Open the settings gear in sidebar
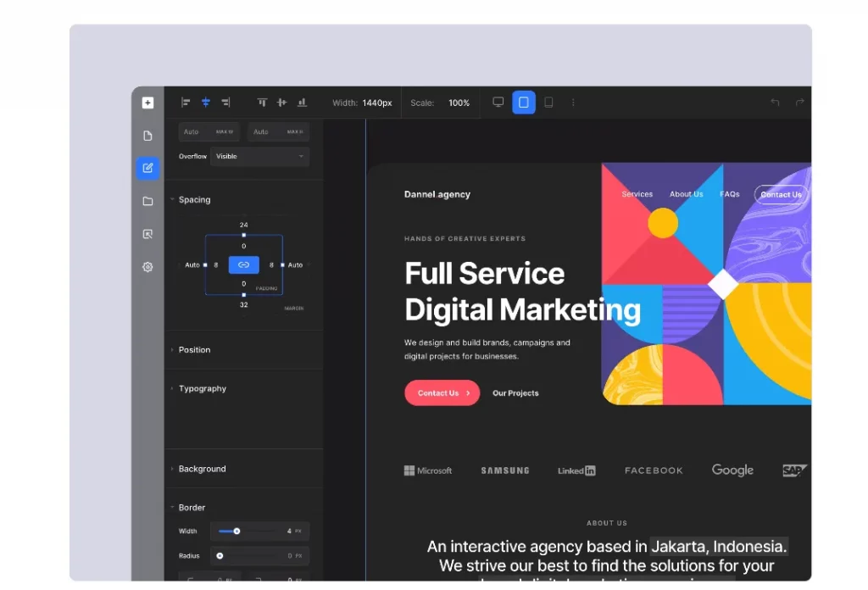Image resolution: width=868 pixels, height=590 pixels. [x=147, y=267]
